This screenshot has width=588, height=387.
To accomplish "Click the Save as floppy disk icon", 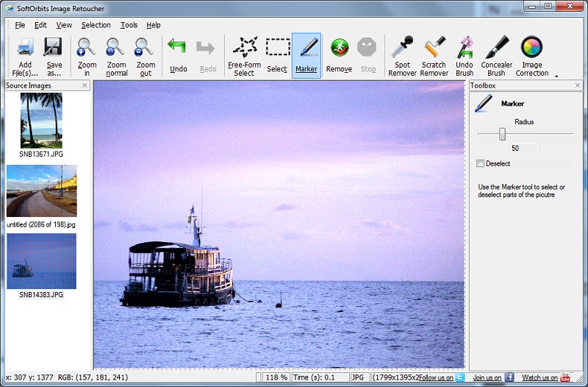I will [x=53, y=47].
